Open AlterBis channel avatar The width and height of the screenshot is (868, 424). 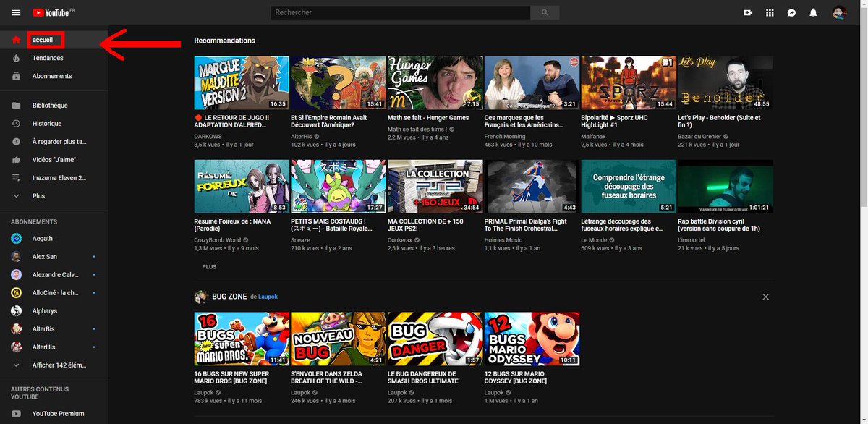pyautogui.click(x=16, y=329)
